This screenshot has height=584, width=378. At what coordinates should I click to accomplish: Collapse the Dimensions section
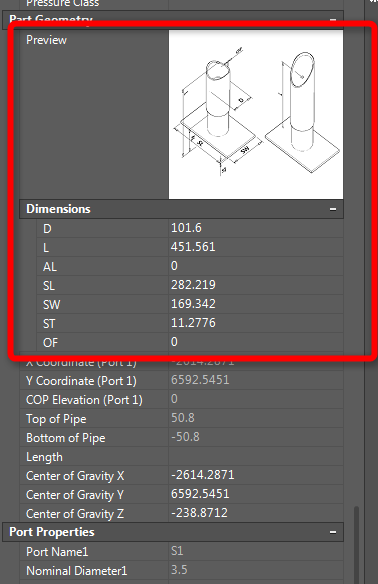coord(333,209)
